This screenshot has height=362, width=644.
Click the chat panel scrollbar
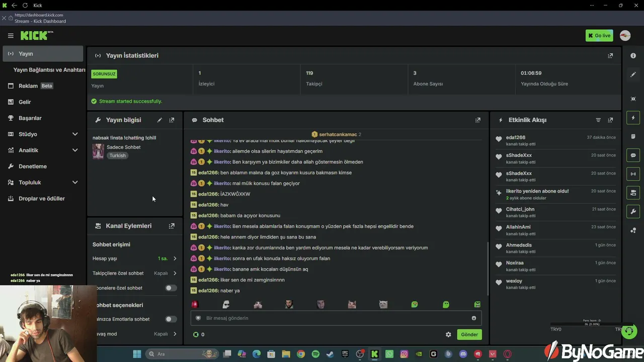pyautogui.click(x=488, y=269)
